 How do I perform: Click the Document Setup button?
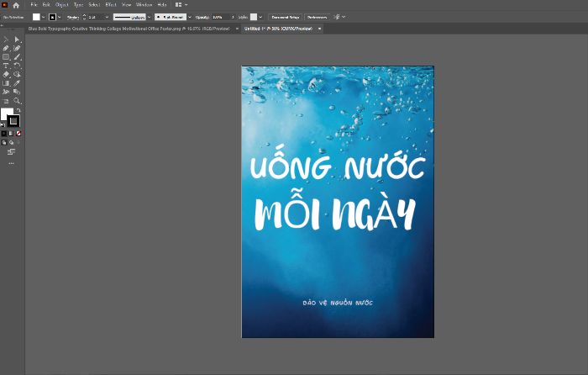286,18
